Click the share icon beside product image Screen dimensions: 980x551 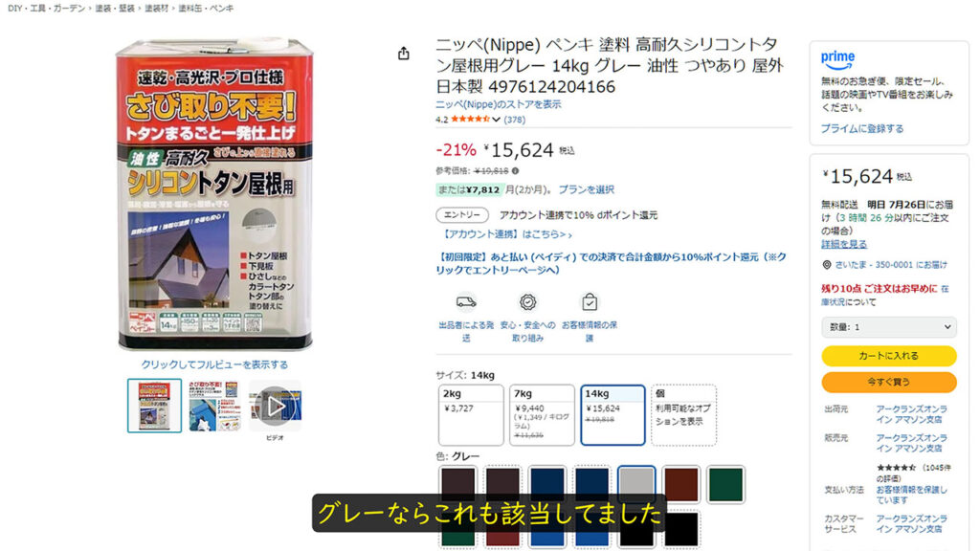(x=404, y=54)
